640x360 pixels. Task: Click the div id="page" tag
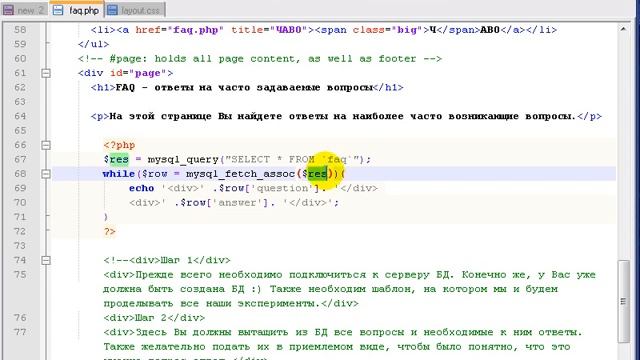click(x=125, y=73)
